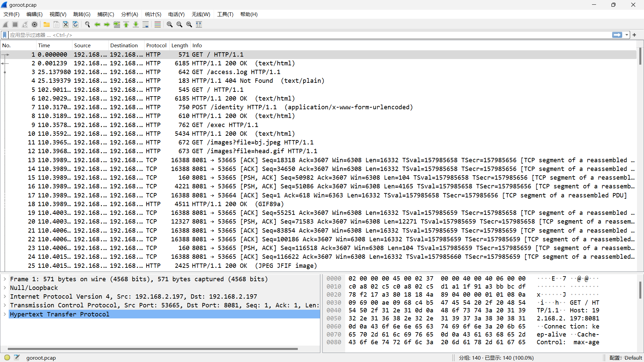Open the 统计(S) menu
The width and height of the screenshot is (644, 362).
pos(153,14)
